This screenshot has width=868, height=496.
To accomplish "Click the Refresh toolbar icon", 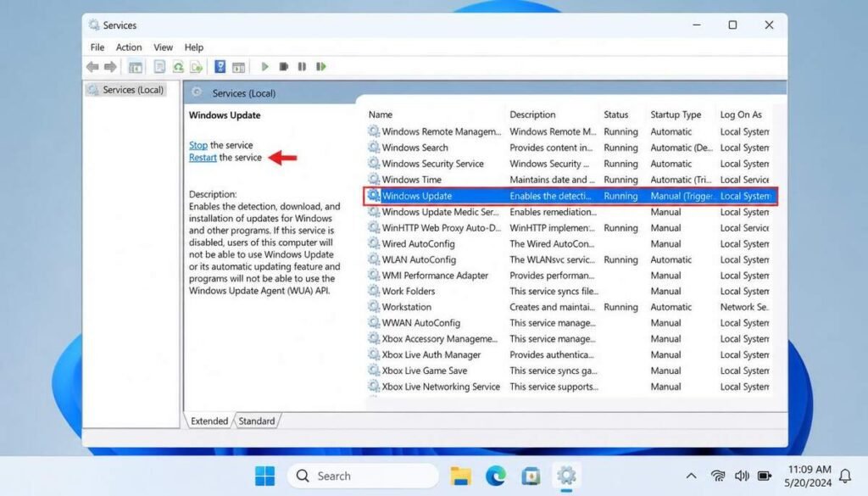I will [178, 67].
